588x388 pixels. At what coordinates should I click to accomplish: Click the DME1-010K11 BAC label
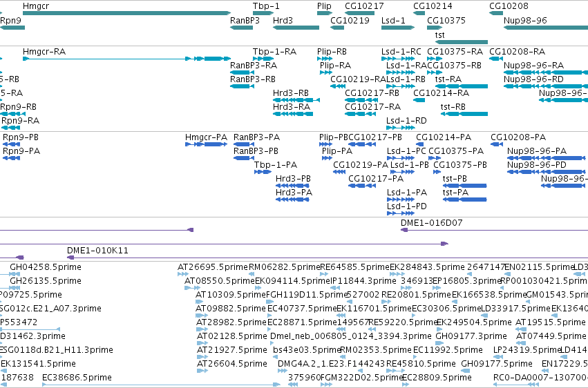[97, 251]
